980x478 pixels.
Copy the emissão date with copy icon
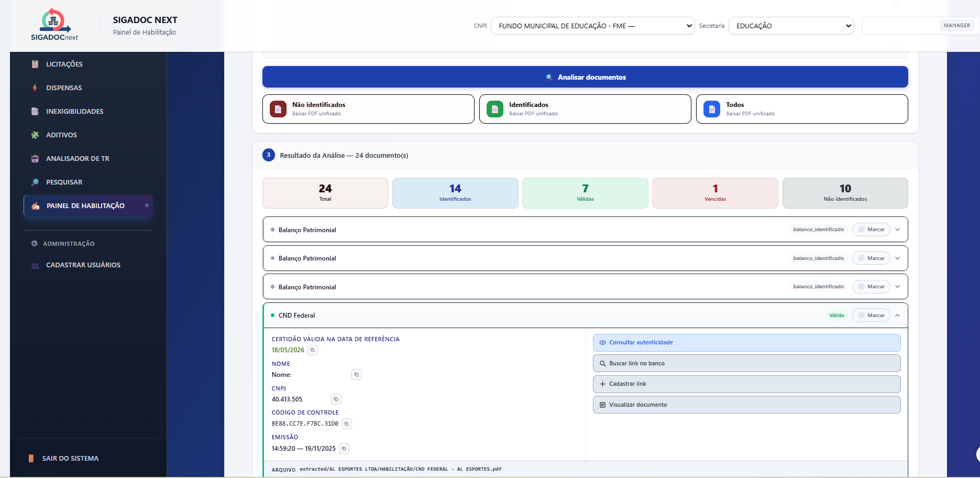(x=344, y=449)
